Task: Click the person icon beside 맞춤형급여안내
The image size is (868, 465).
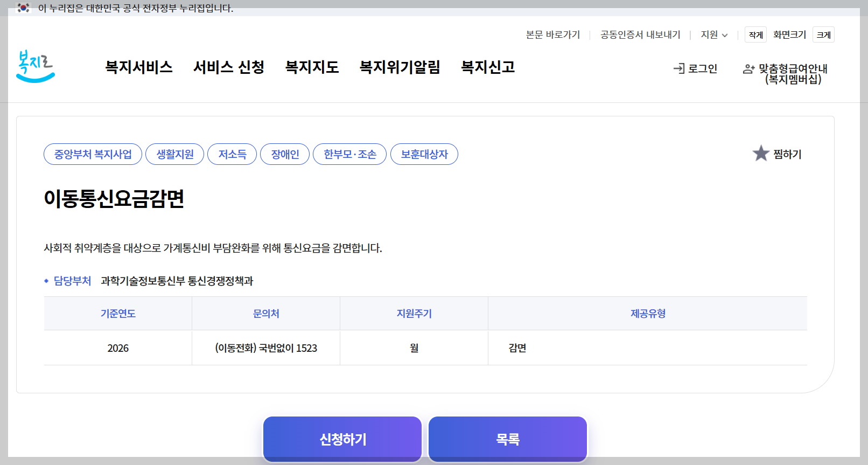Action: pos(748,69)
